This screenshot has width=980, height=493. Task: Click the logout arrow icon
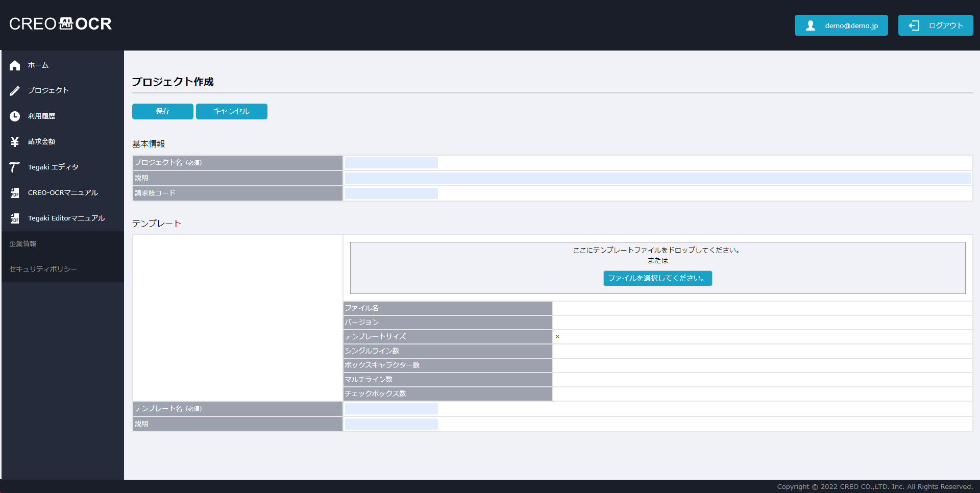tap(914, 26)
